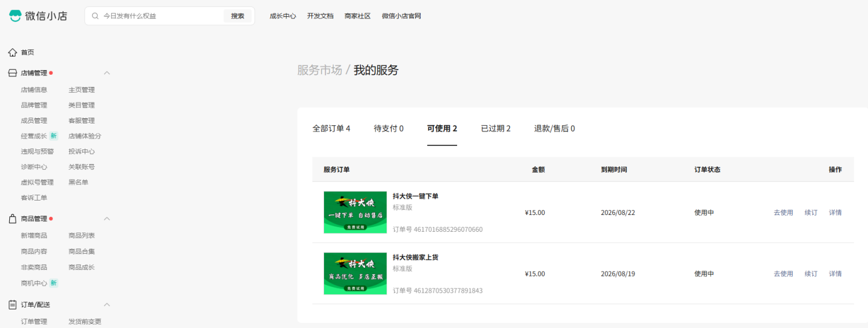Open 商机中心 in the sidebar
The width and height of the screenshot is (868, 328).
(34, 283)
